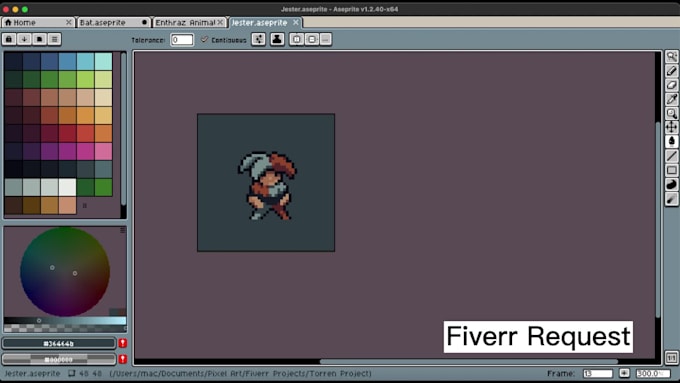
Task: Click the palette edit lock icon
Action: click(9, 39)
